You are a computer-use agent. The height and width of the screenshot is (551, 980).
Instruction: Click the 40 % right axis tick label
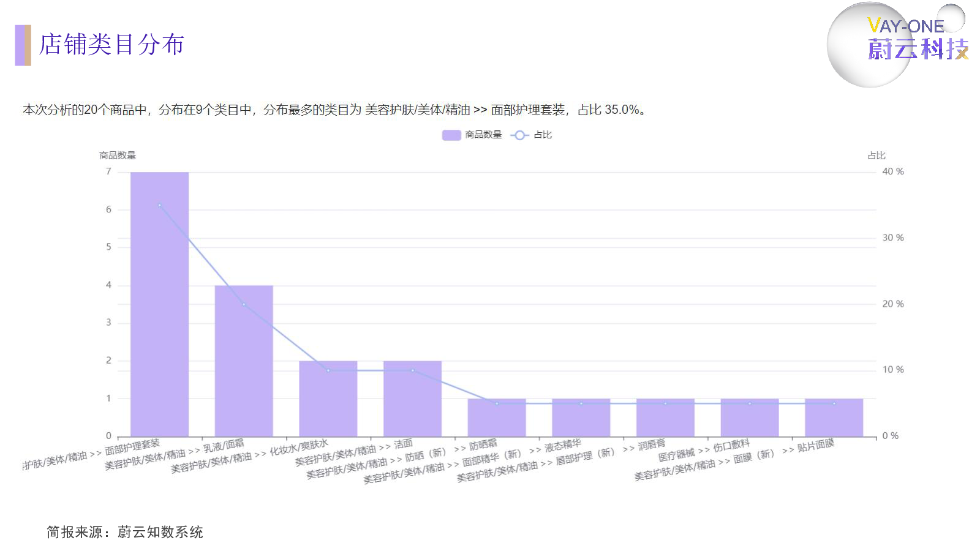click(x=892, y=171)
